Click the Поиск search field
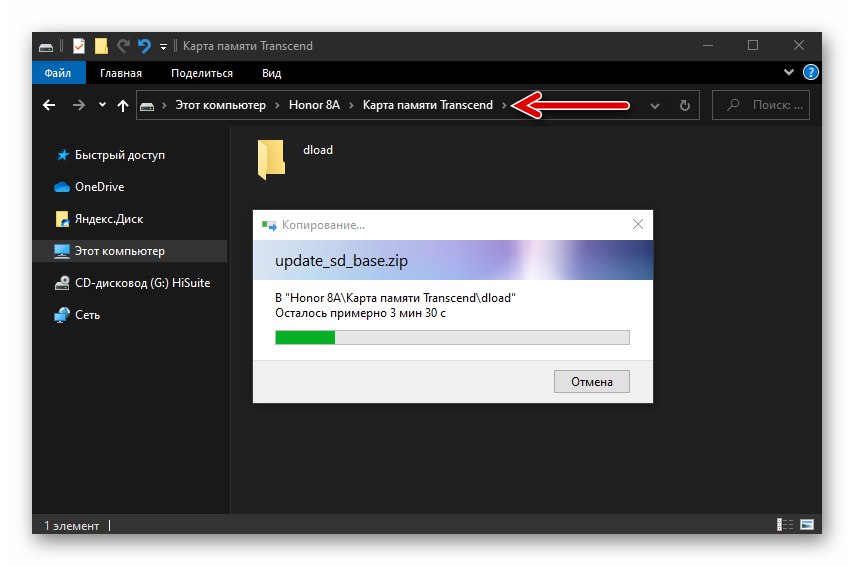Image resolution: width=854 pixels, height=566 pixels. [761, 105]
